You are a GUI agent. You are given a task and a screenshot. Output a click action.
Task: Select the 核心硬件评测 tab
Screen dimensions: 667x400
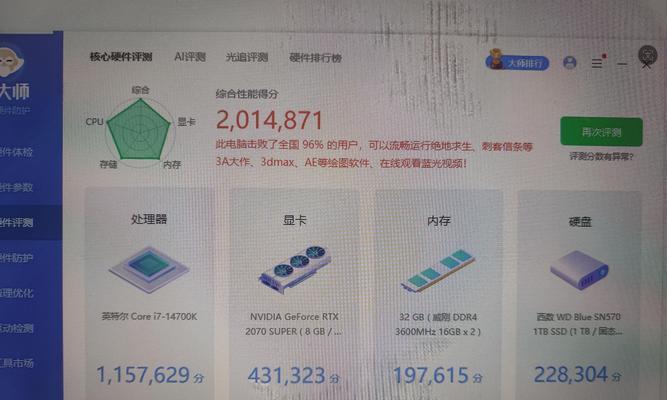[x=121, y=57]
